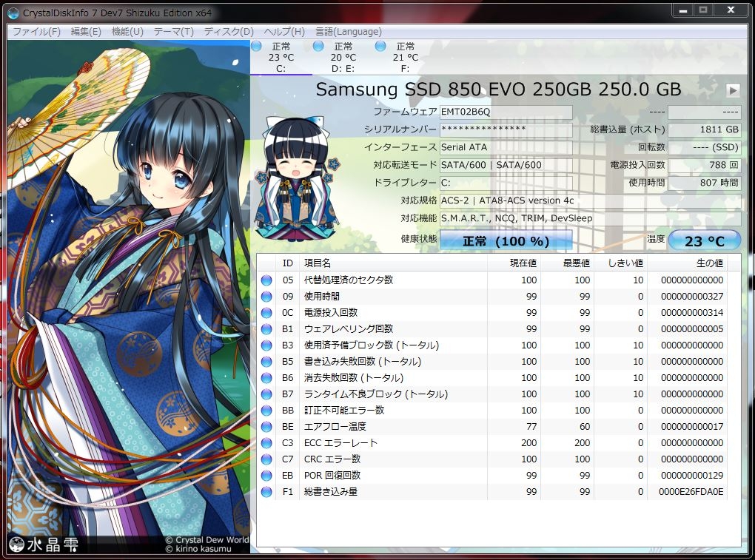Viewport: 755px width, 560px height.
Task: Click the しきい値 column header
Action: tap(621, 263)
